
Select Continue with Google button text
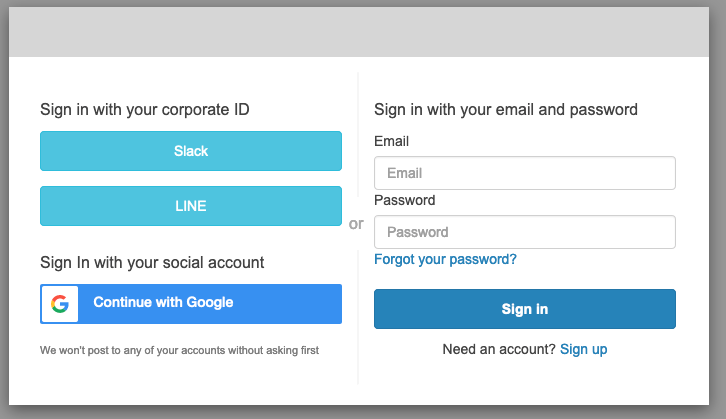(x=163, y=302)
